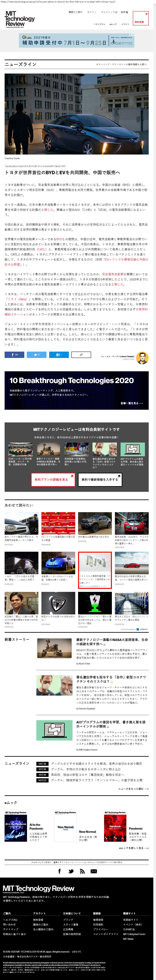Click サイトマップ in the footer
156x980 pixels.
pos(11,929)
